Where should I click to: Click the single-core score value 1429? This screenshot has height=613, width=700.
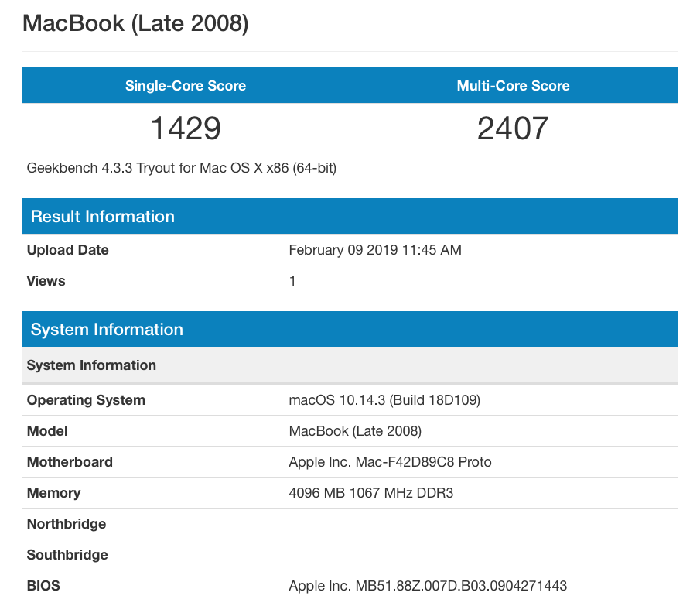coord(186,128)
